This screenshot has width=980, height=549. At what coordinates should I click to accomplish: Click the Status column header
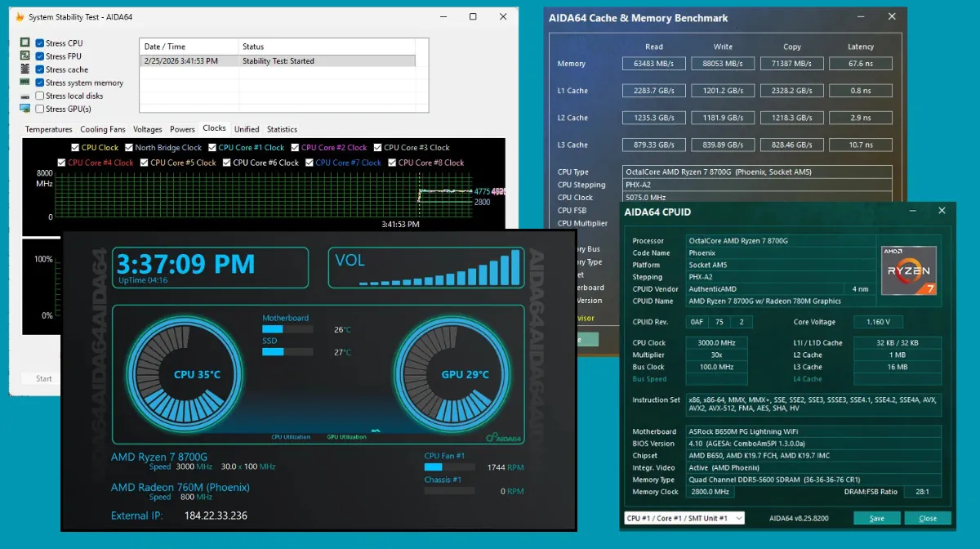coord(327,47)
